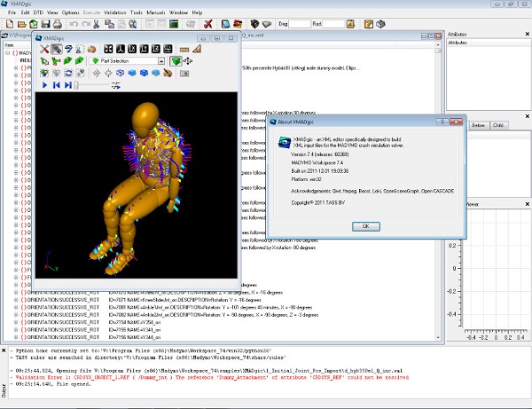Open the Tools menu
Image resolution: width=532 pixels, height=409 pixels.
[137, 12]
